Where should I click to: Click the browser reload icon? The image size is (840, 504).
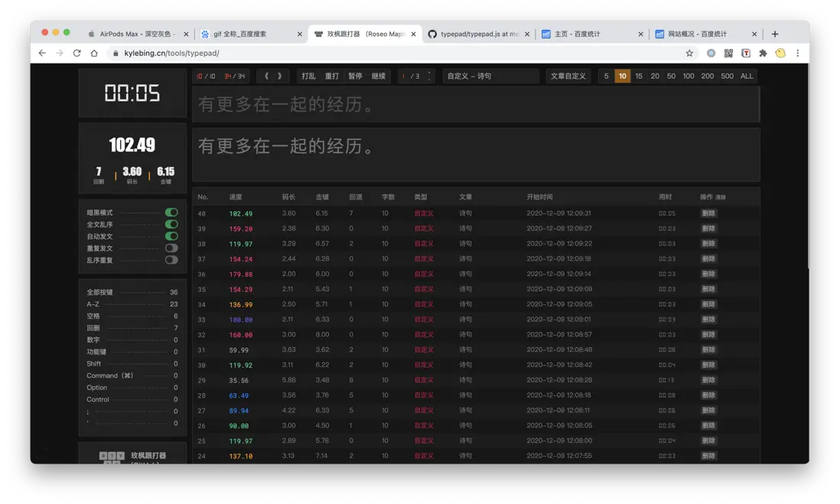(77, 54)
